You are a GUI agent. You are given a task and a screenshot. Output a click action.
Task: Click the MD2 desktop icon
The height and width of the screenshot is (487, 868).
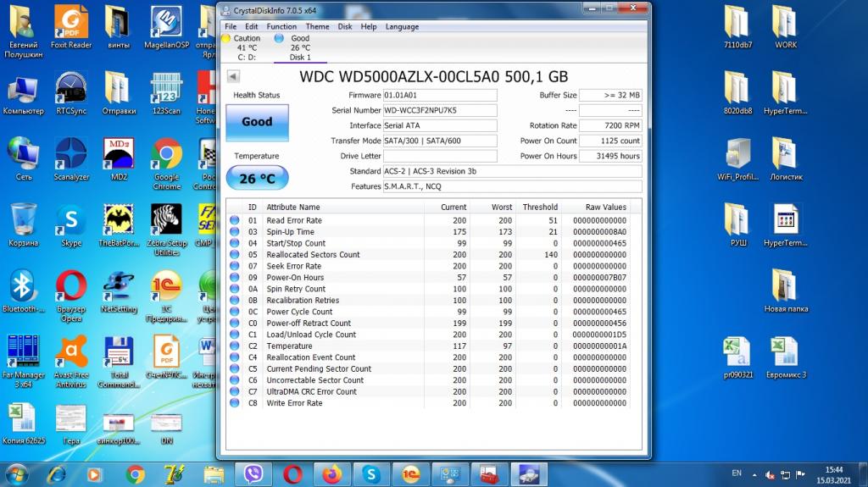pos(119,159)
